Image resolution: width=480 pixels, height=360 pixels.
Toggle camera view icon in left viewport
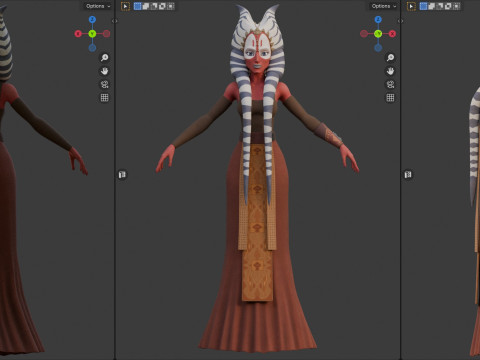(105, 84)
